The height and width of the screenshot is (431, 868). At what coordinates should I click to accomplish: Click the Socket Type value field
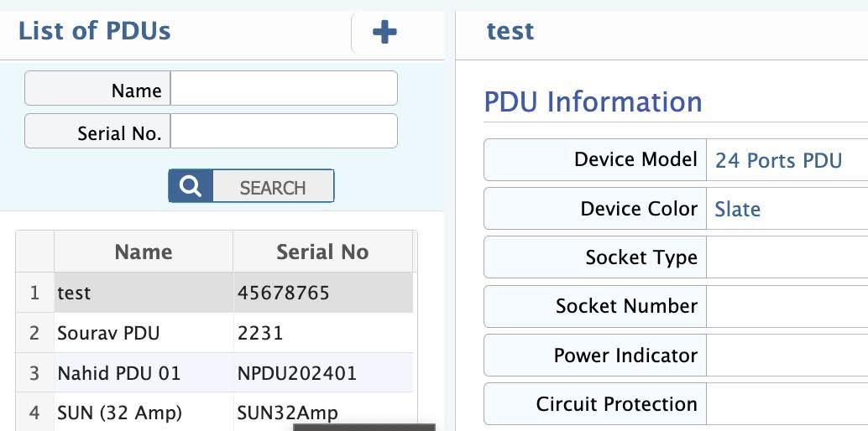click(x=787, y=257)
